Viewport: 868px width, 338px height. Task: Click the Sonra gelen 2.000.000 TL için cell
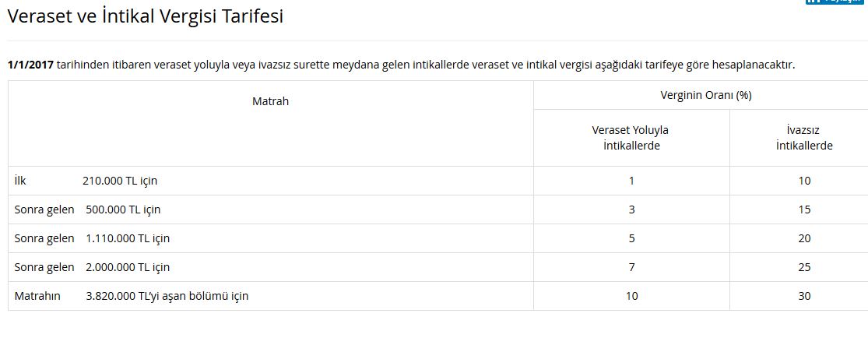[271, 267]
